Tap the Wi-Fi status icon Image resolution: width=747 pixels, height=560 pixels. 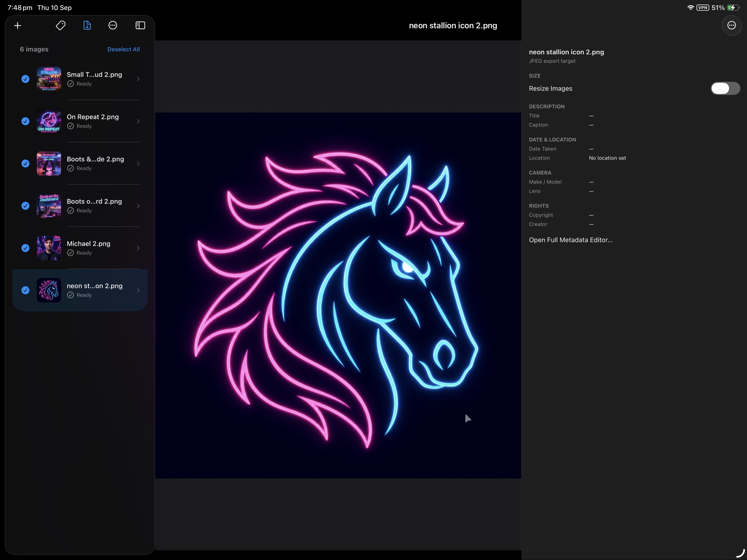[x=690, y=7]
